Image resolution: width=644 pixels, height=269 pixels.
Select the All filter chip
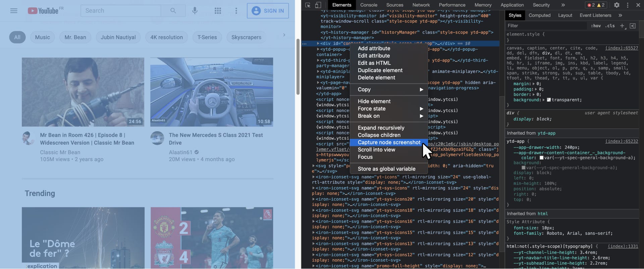click(x=17, y=37)
